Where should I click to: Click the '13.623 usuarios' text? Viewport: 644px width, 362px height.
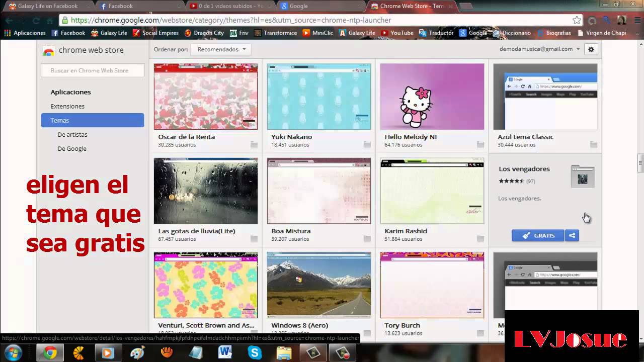point(404,333)
